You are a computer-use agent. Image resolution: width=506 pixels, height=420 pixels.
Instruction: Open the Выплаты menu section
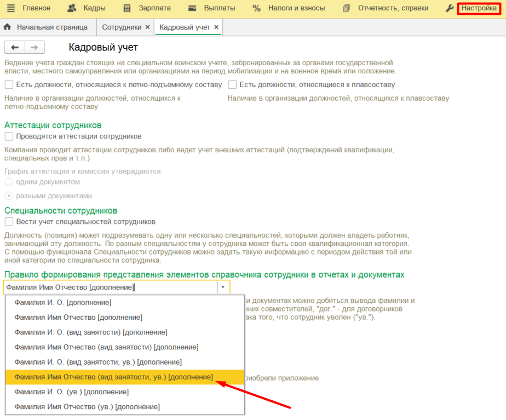point(220,8)
